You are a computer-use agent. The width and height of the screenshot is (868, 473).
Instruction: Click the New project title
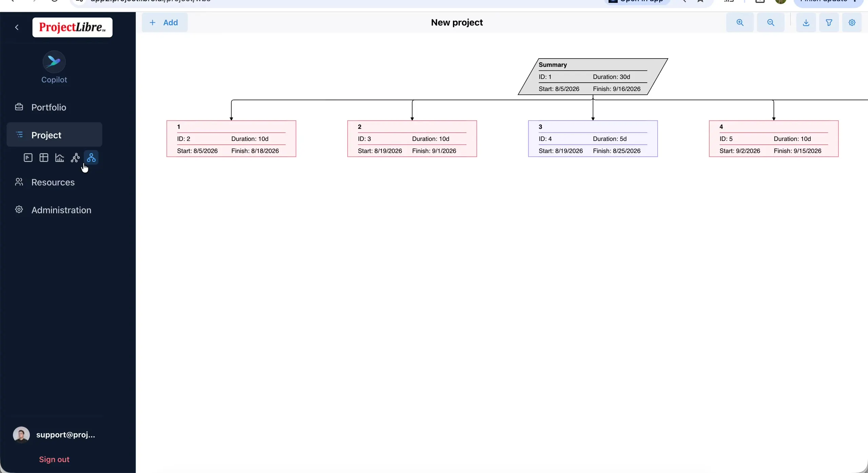pyautogui.click(x=457, y=23)
